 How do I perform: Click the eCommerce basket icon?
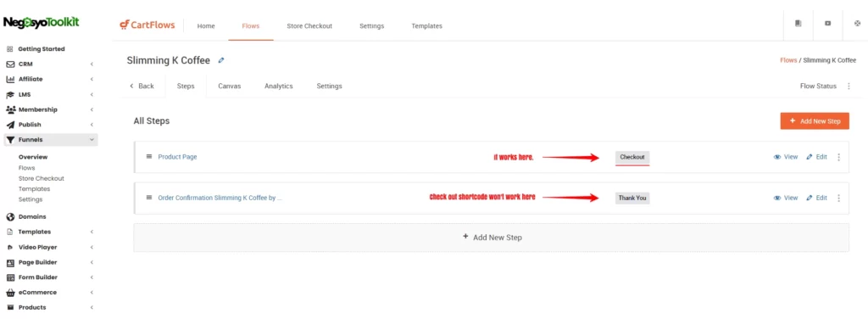10,293
